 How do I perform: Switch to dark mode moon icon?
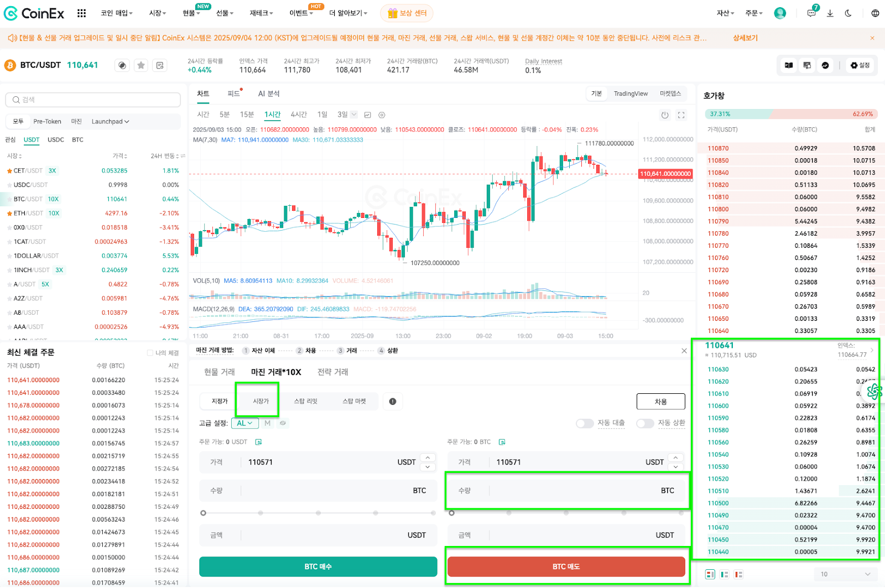click(x=848, y=13)
